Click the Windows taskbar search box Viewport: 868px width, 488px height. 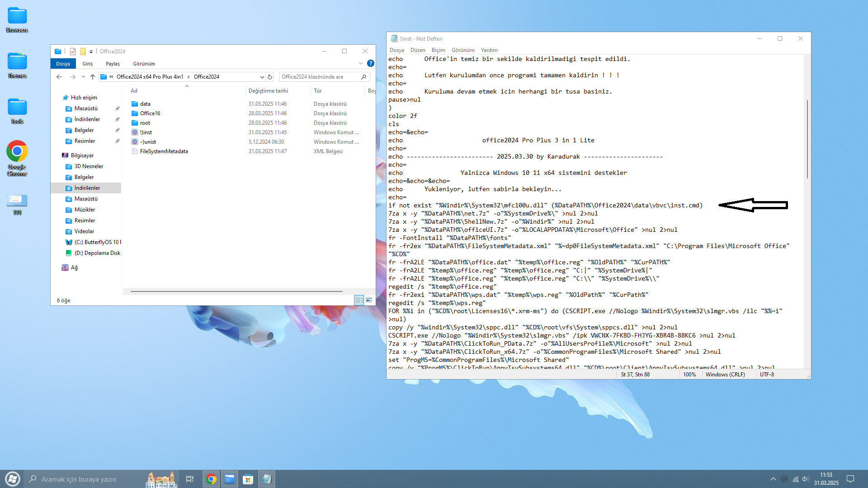102,479
